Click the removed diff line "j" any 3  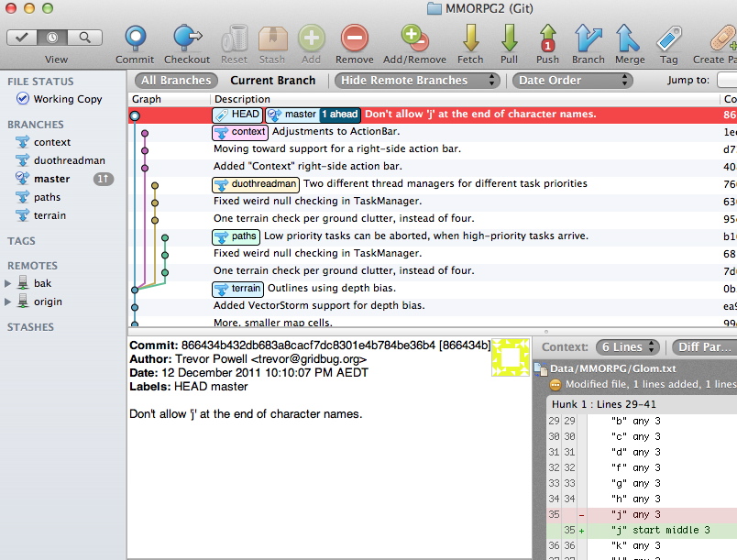[x=642, y=515]
